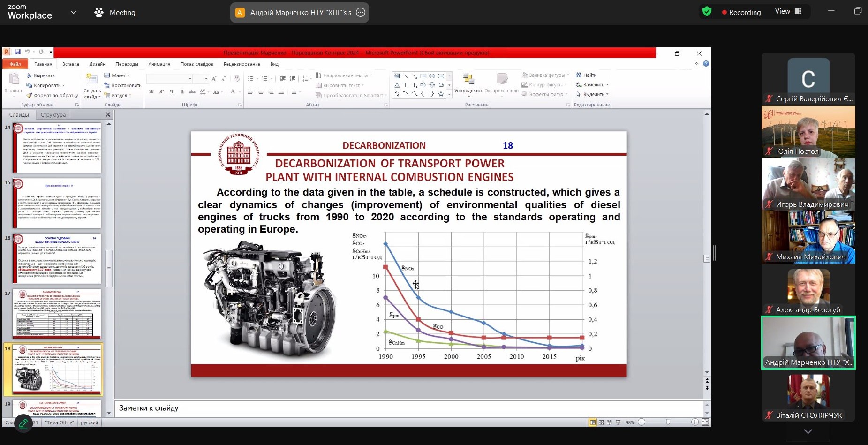Toggle italic (К) formatting
Viewport: 868px width, 445px height.
161,92
